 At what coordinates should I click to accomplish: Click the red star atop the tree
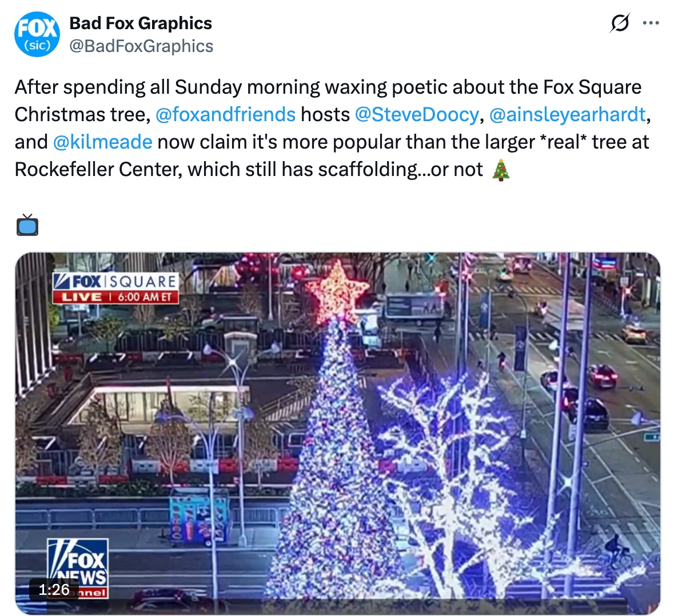338,292
